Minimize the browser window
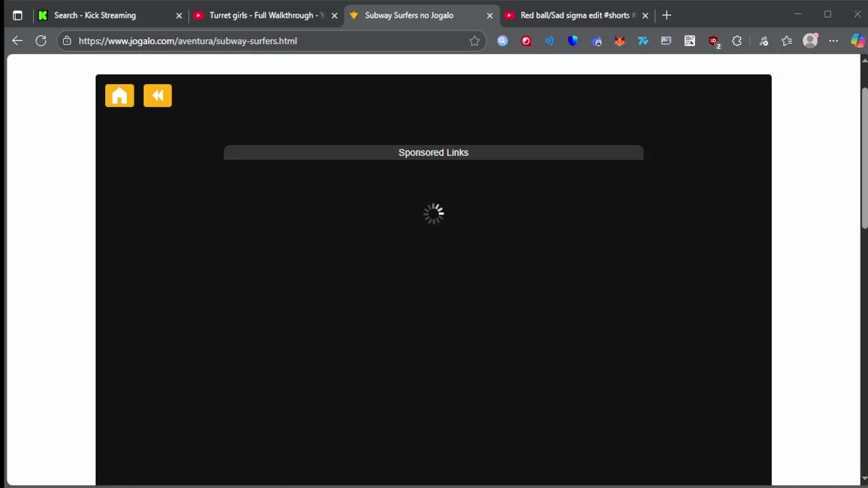 pyautogui.click(x=797, y=14)
